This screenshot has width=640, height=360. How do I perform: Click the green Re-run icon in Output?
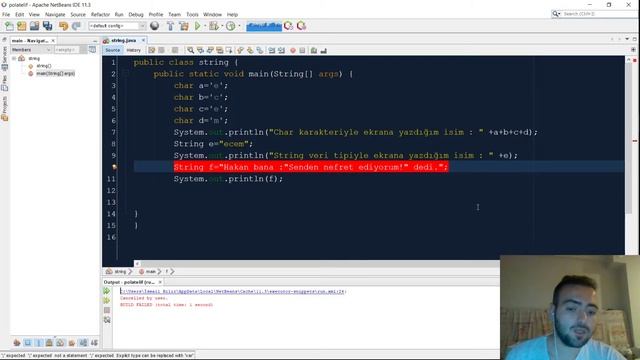click(107, 291)
